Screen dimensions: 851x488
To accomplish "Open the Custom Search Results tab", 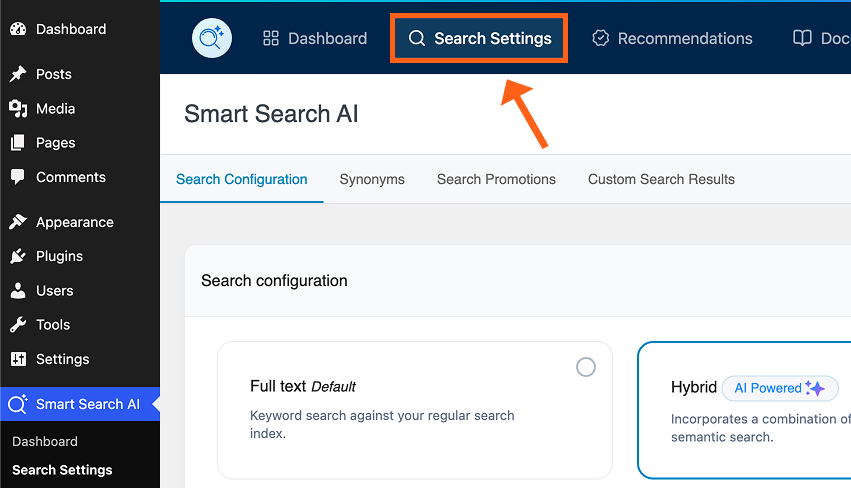I will tap(661, 179).
